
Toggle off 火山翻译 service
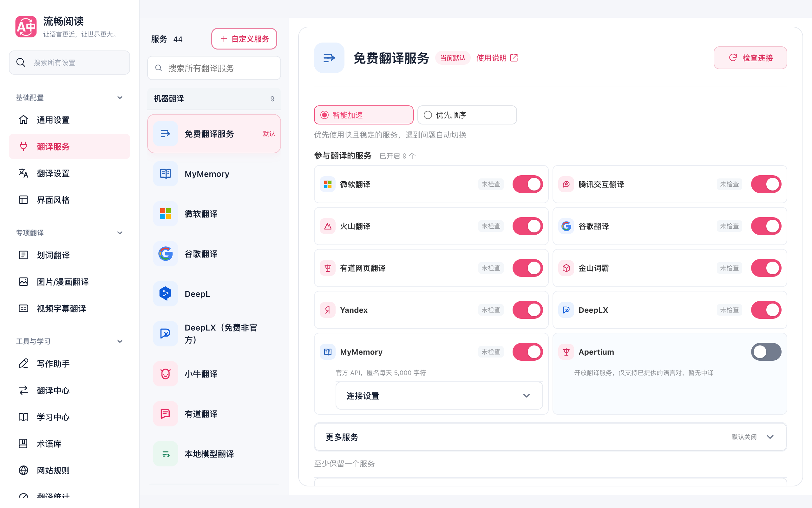point(527,226)
